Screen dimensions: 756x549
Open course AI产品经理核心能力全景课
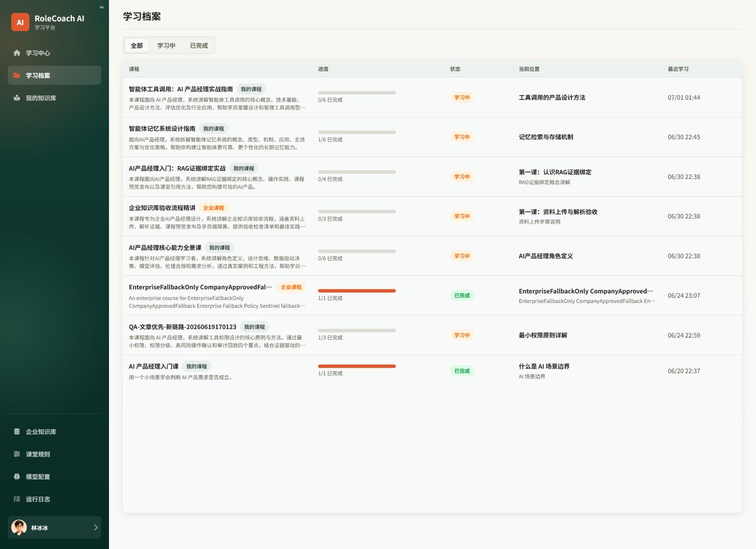(165, 248)
